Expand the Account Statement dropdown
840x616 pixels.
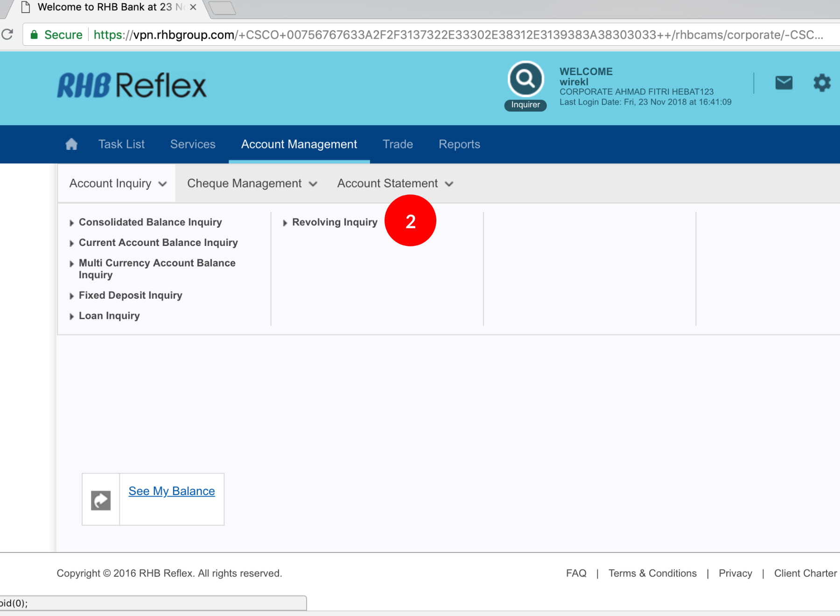pos(395,183)
